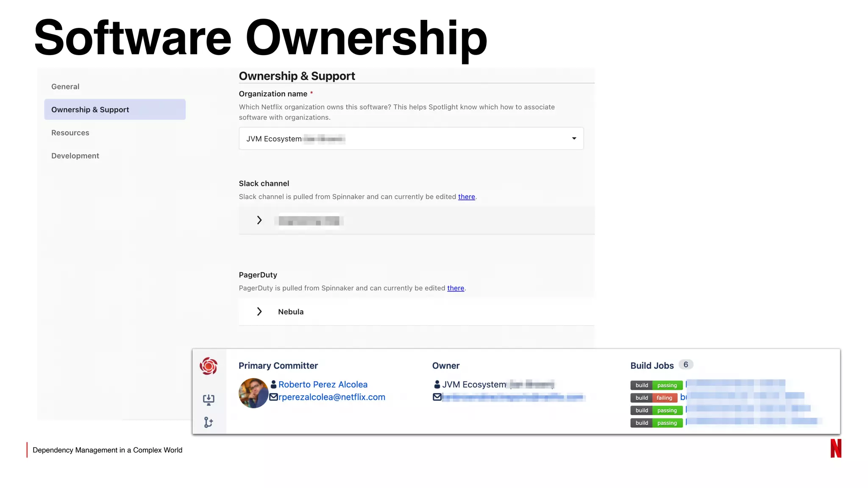868x488 pixels.
Task: Click the envelope icon under Owner
Action: (x=437, y=397)
